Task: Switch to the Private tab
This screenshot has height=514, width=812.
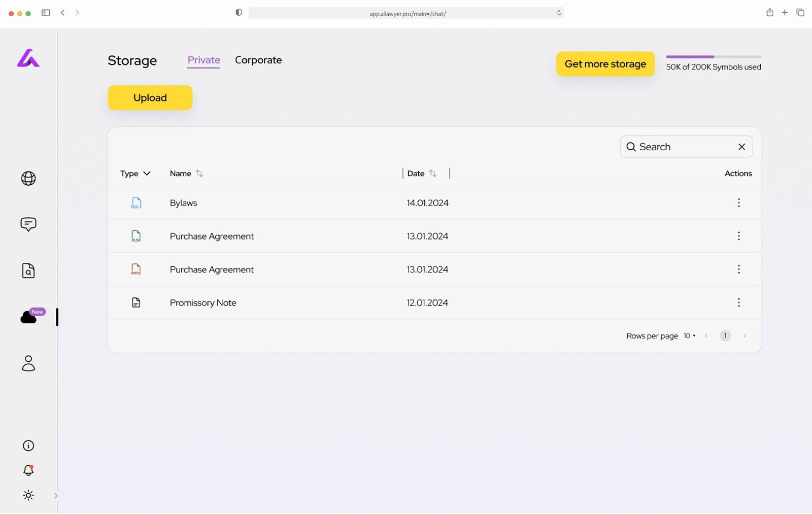Action: pyautogui.click(x=204, y=60)
